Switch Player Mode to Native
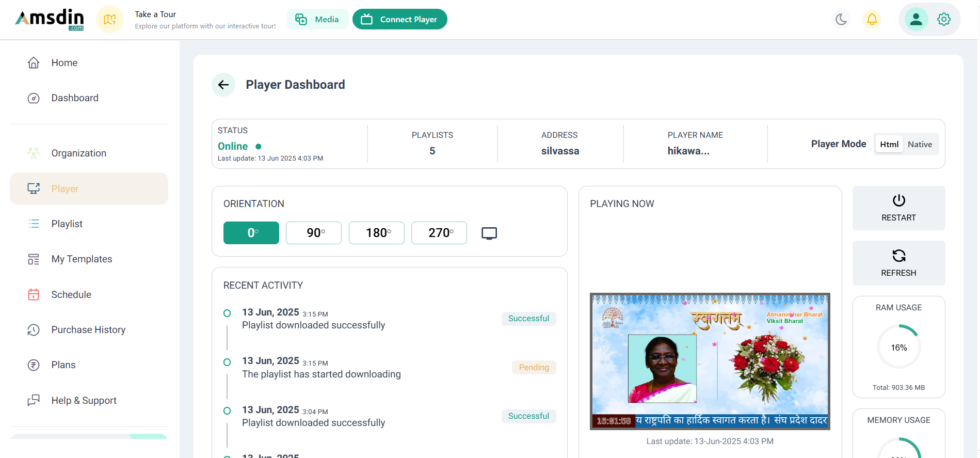 [920, 145]
